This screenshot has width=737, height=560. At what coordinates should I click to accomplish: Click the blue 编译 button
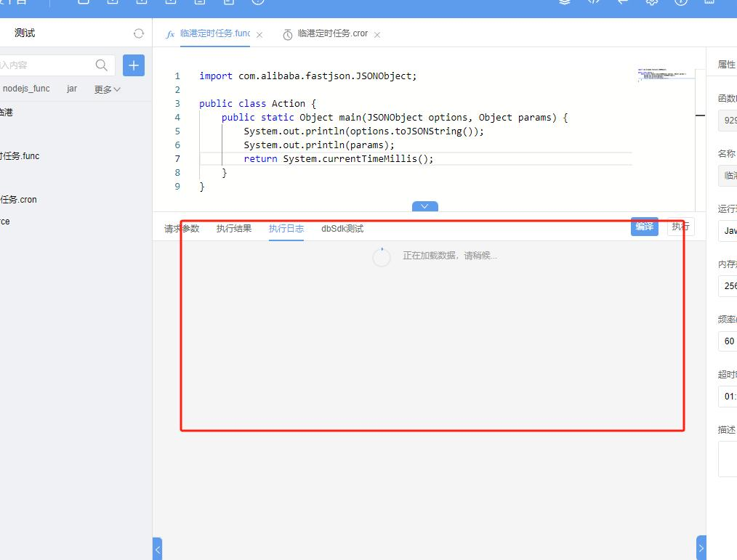coord(644,227)
